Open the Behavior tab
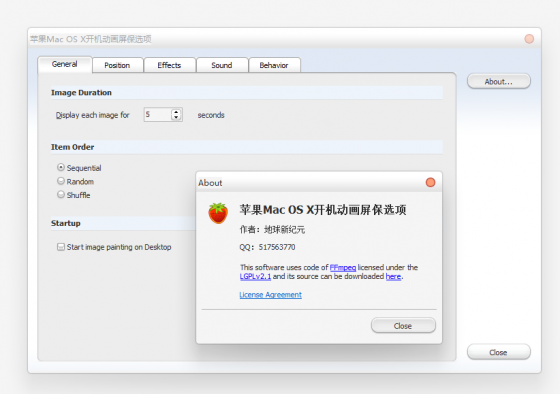The width and height of the screenshot is (560, 394). 274,65
